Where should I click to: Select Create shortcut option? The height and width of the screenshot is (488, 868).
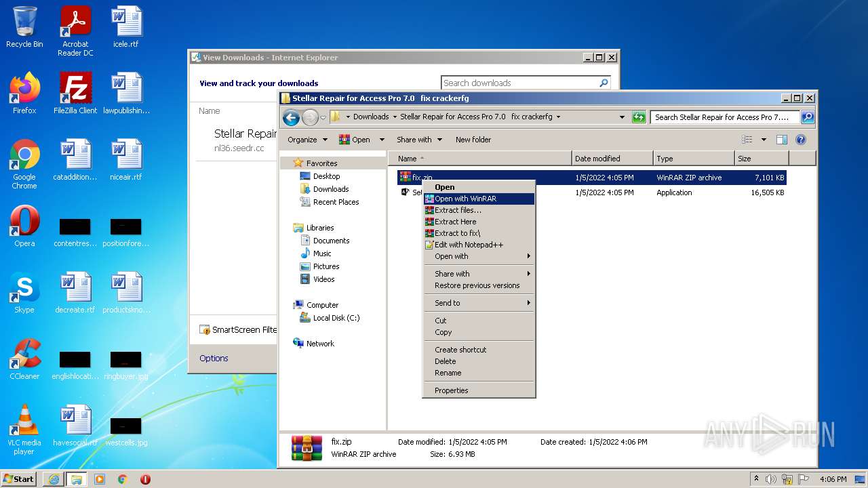479,350
